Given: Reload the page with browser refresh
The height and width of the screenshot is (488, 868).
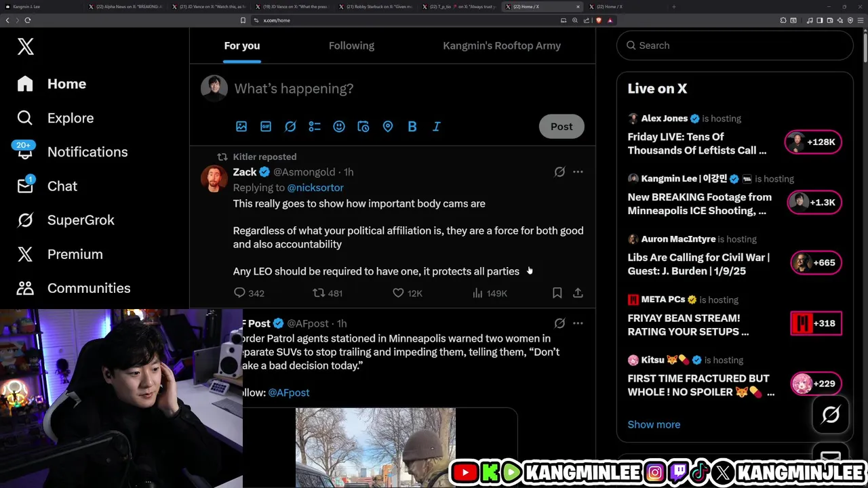Looking at the screenshot, I should tap(28, 20).
